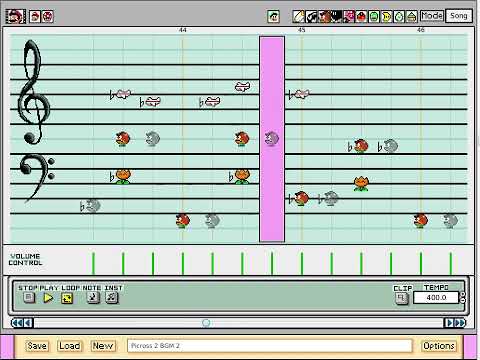Choose the brown dog instrument icon
This screenshot has height=360, width=480.
click(x=324, y=16)
